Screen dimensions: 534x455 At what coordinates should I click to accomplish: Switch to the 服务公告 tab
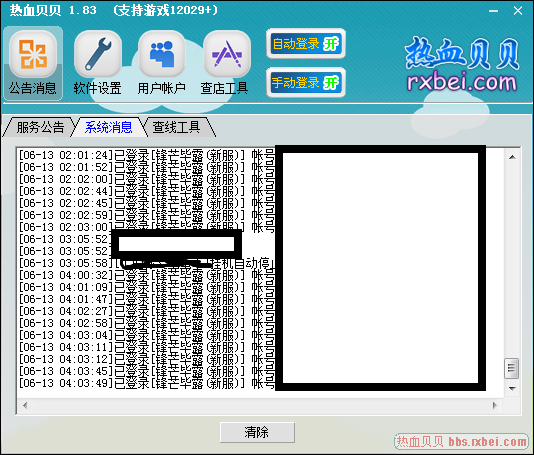click(40, 127)
